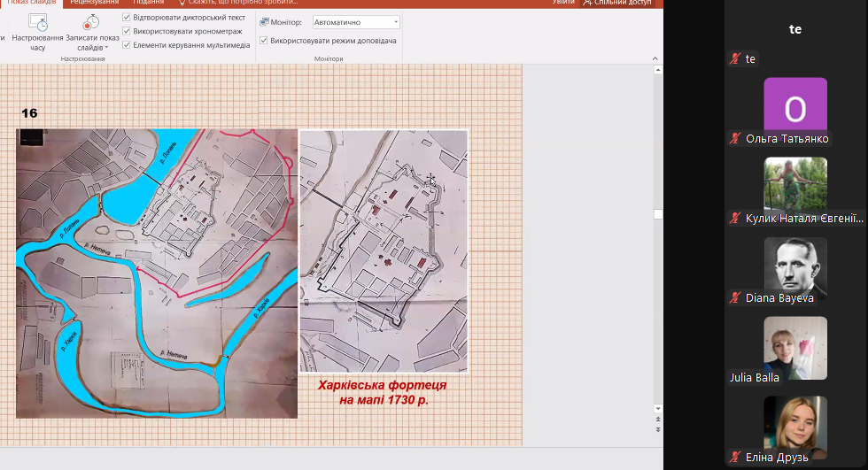Viewport: 868px width, 470px height.
Task: Click the muted mic icon beside te
Action: (x=734, y=58)
